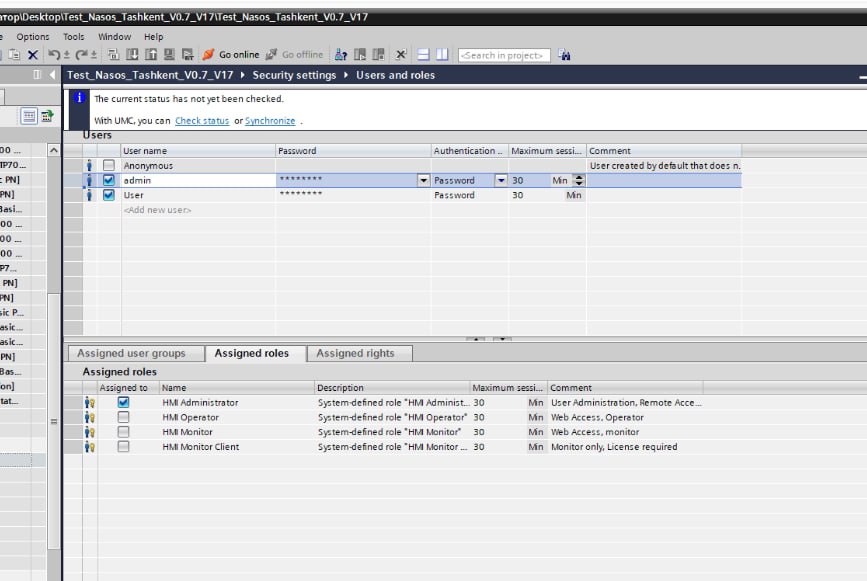Click the user icon in admin row
This screenshot has height=581, width=867.
coord(89,180)
